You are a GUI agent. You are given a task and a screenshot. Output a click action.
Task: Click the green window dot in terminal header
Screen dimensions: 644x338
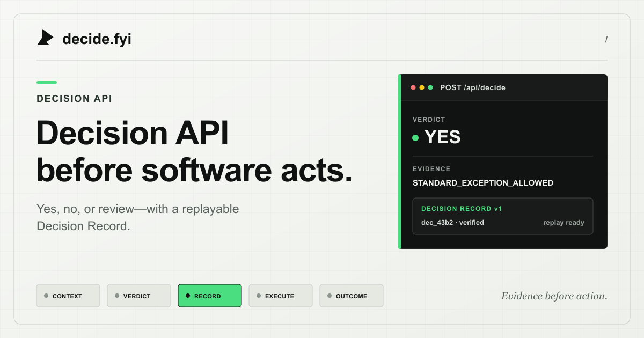pos(430,87)
